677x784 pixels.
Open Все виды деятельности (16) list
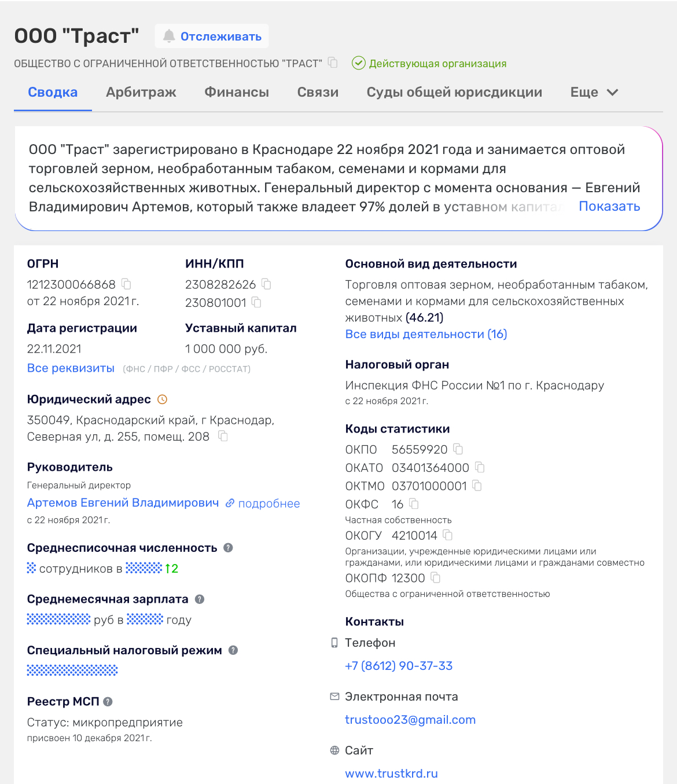tap(426, 334)
